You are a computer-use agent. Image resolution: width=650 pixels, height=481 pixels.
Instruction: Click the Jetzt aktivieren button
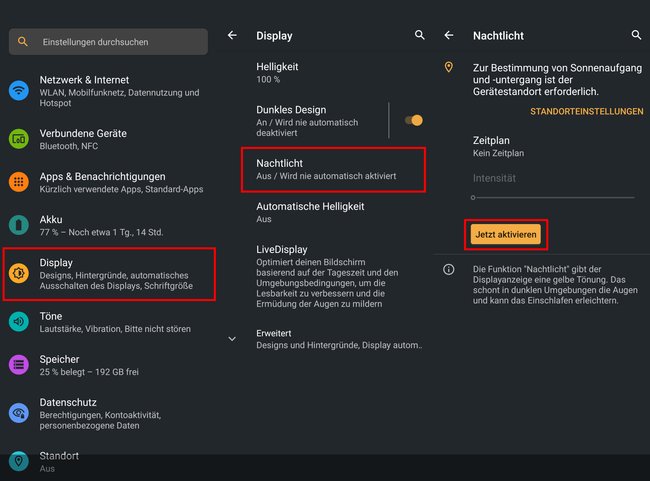pyautogui.click(x=506, y=234)
